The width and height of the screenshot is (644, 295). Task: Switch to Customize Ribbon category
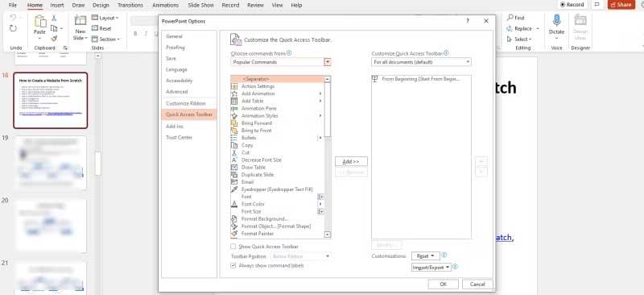(186, 103)
